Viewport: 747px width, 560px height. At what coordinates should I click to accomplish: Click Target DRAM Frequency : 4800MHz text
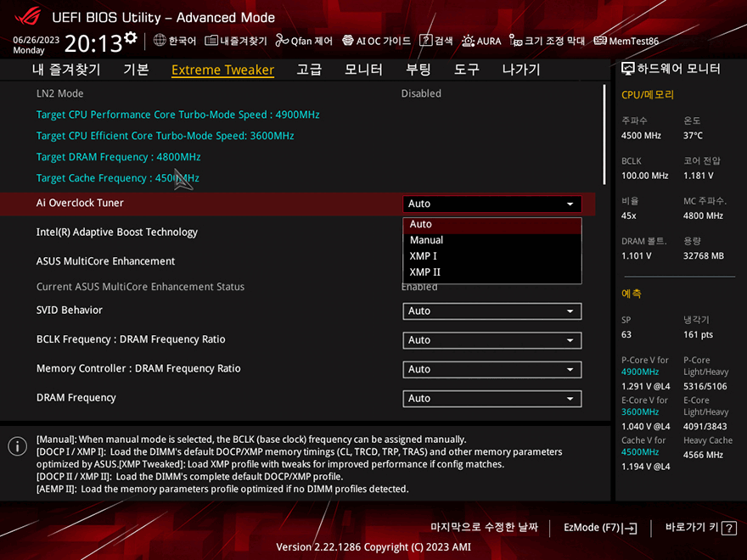(x=118, y=157)
